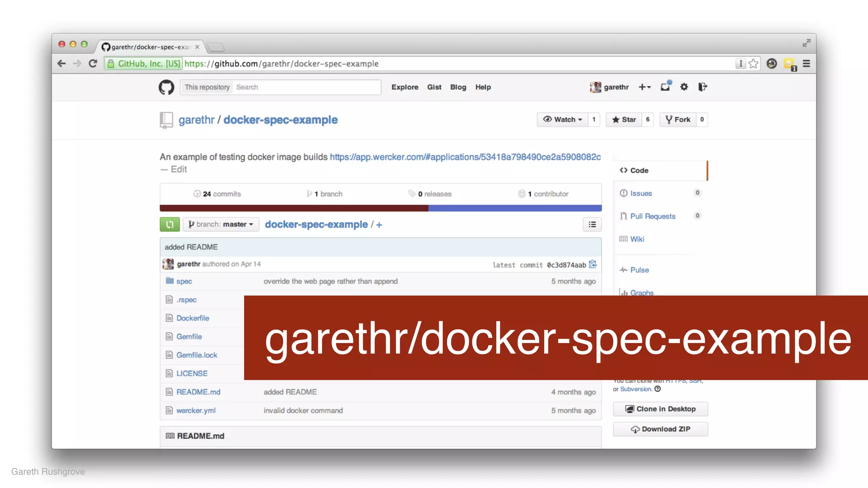The image size is (868, 488).
Task: Open the wercker application link
Action: click(465, 157)
